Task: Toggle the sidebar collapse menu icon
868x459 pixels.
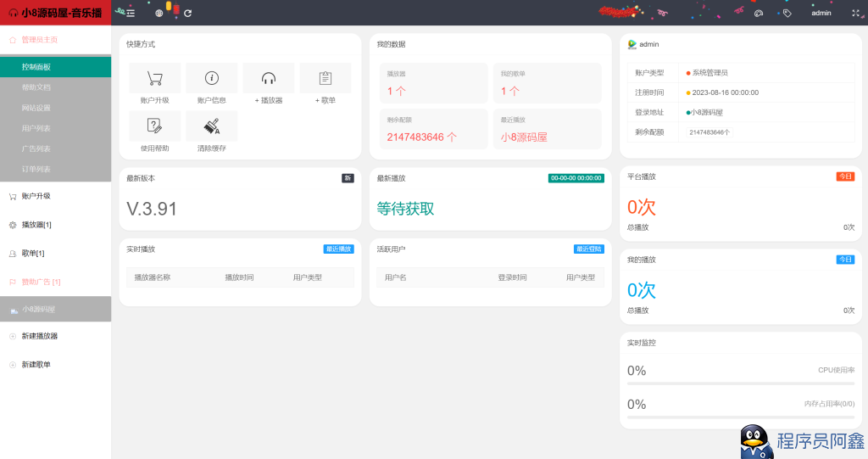Action: [131, 13]
